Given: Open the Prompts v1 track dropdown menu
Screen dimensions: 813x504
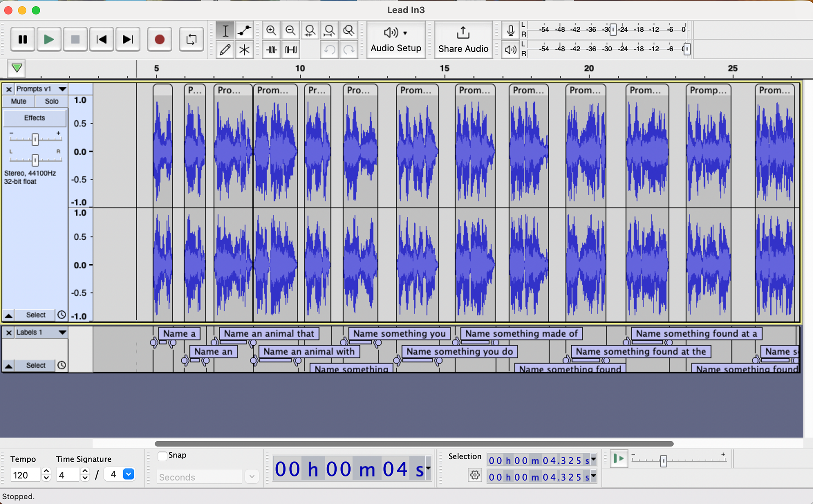Looking at the screenshot, I should [x=62, y=89].
